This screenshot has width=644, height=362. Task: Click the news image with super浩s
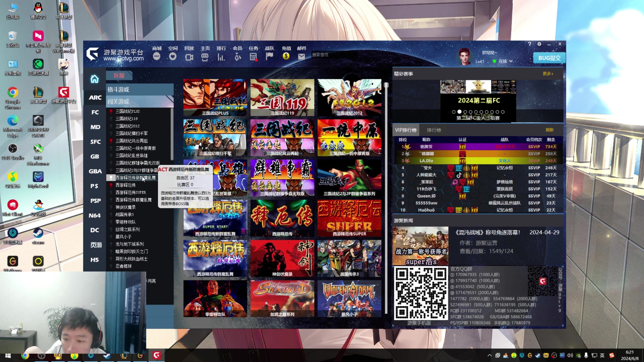click(421, 246)
